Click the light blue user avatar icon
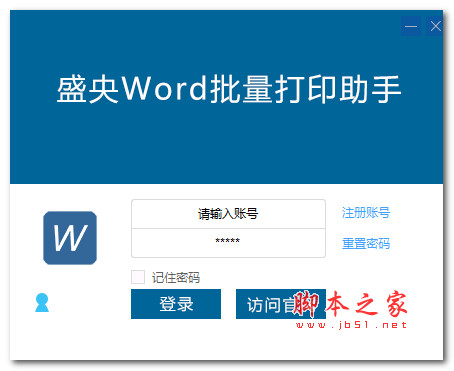Screen dimensions: 454x371 click(x=42, y=303)
